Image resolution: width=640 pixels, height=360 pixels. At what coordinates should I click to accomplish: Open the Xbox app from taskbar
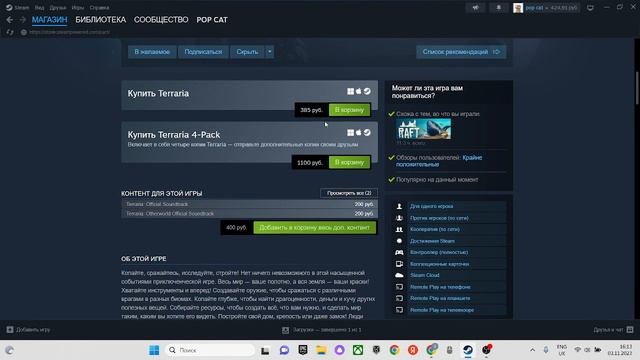pos(358,350)
